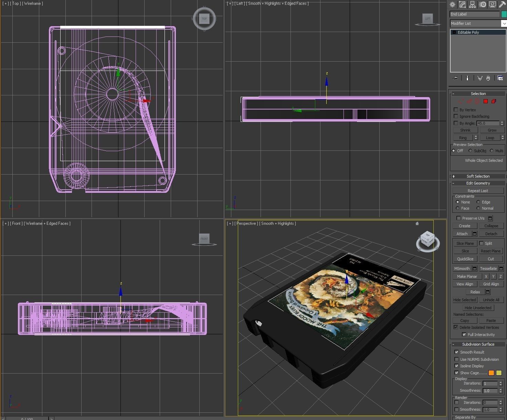
Task: Select Polygon sub-object level icon
Action: click(x=485, y=101)
